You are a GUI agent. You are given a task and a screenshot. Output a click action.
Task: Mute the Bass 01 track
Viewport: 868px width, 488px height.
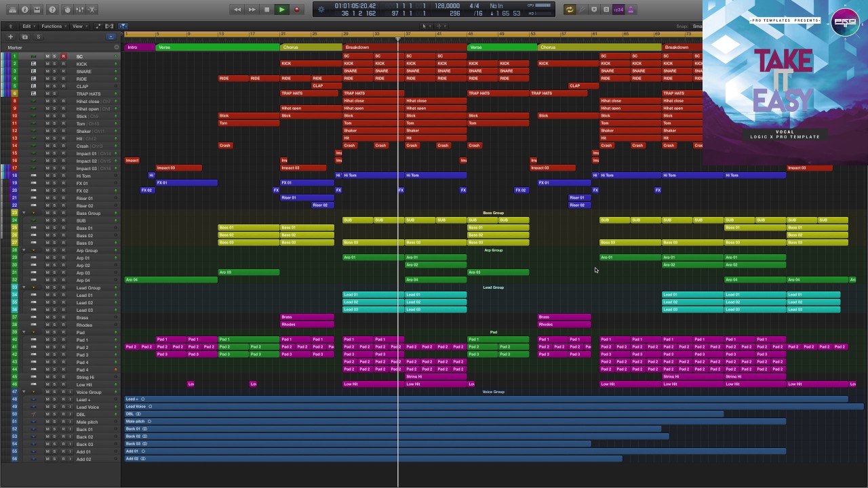[47, 228]
